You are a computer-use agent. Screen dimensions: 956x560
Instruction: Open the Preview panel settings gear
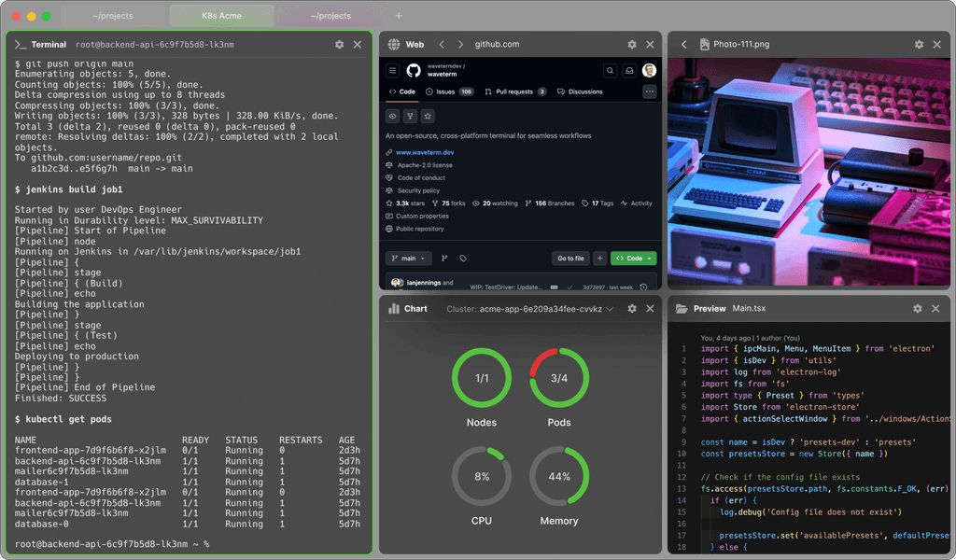917,308
